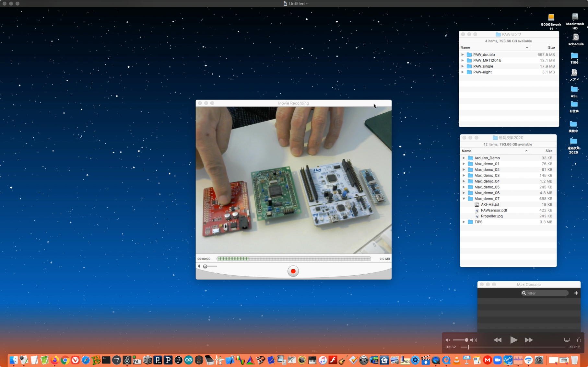This screenshot has width=588, height=367.
Task: Expand the TIPS folder
Action: click(x=464, y=222)
